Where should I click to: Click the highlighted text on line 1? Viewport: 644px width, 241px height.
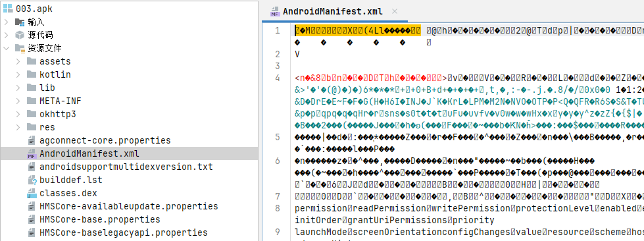click(358, 30)
